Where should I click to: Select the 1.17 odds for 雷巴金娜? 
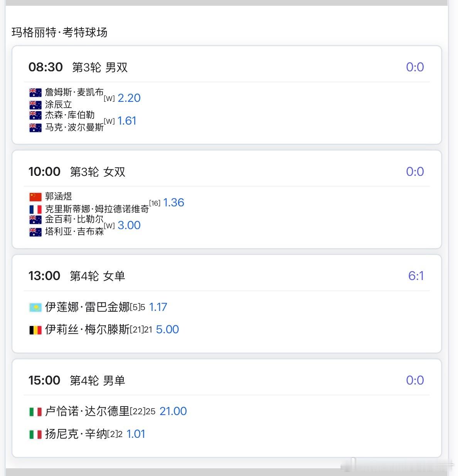[x=158, y=307]
